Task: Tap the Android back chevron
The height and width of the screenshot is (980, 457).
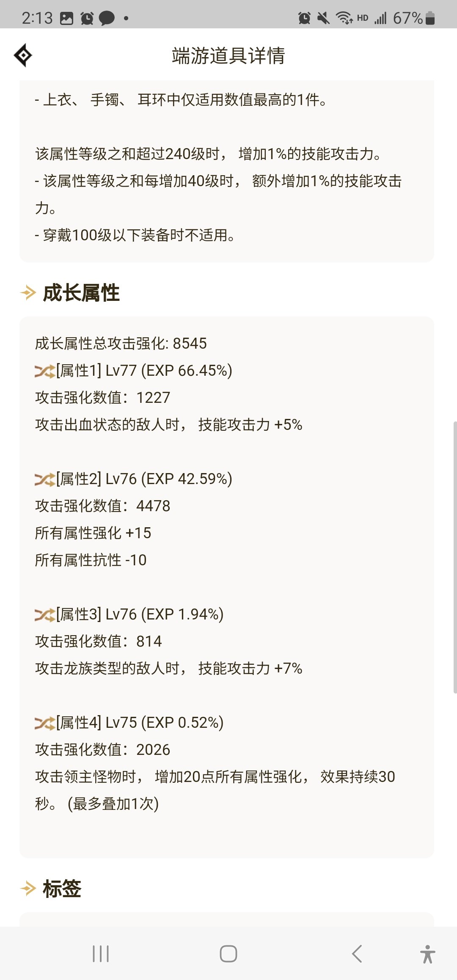Action: click(357, 954)
